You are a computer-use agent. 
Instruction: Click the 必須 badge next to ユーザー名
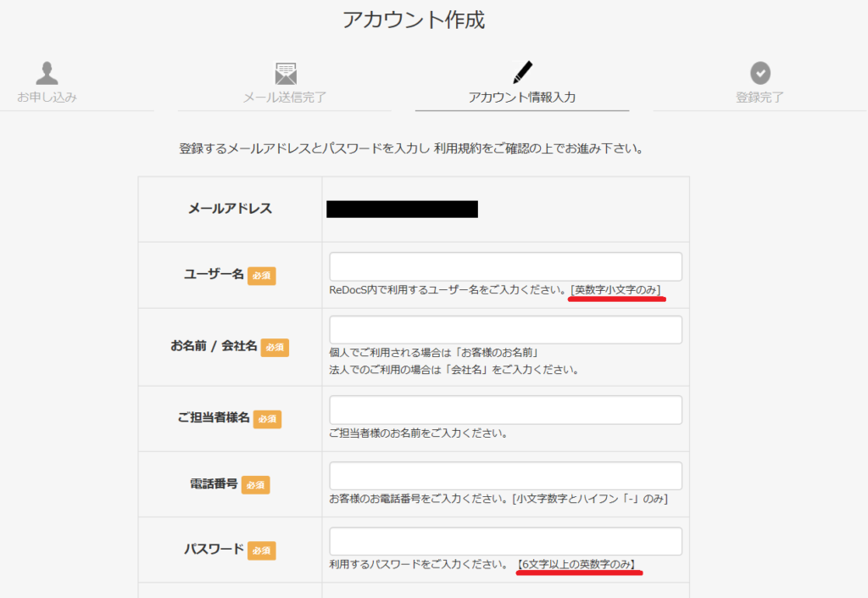tap(262, 276)
